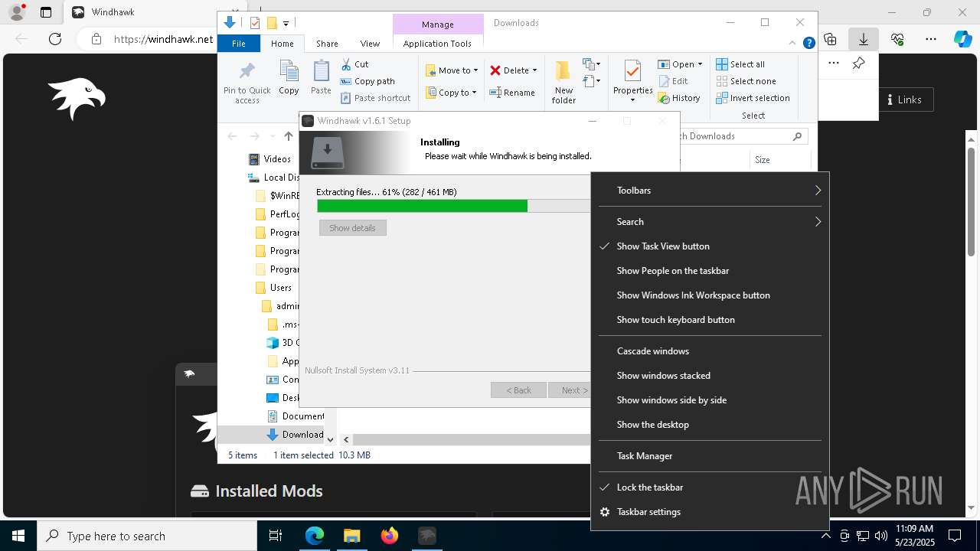
Task: Switch to the Share ribbon tab
Action: pyautogui.click(x=327, y=44)
